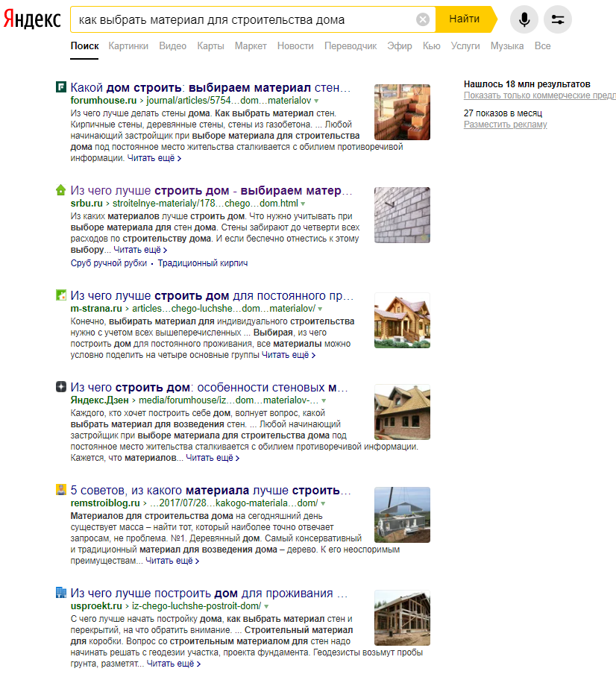Start voice search with microphone icon

(524, 19)
